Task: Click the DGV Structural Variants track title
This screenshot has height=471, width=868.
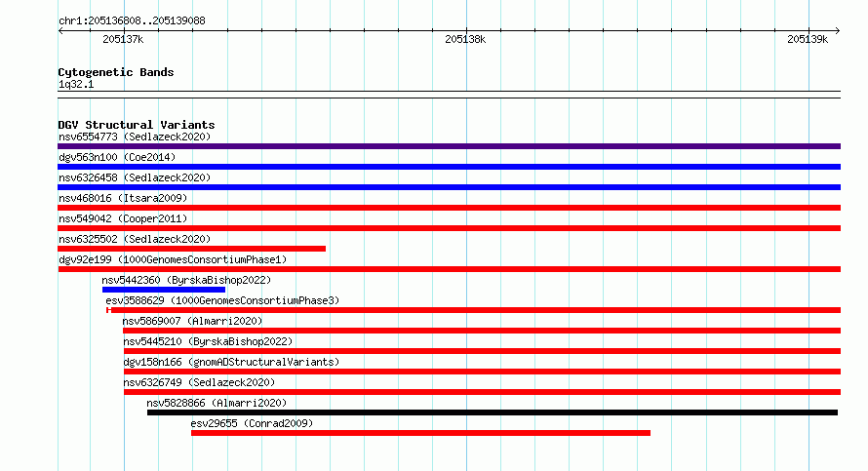Action: click(137, 125)
